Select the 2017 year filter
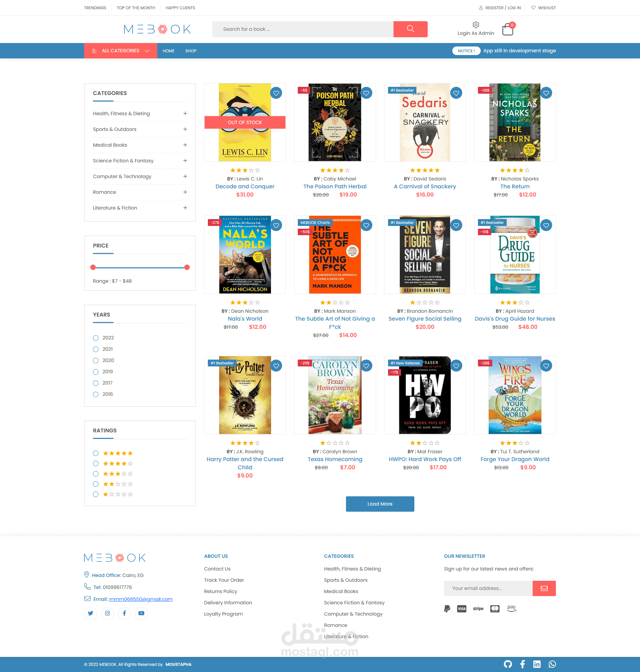This screenshot has width=640, height=672. pyautogui.click(x=96, y=383)
